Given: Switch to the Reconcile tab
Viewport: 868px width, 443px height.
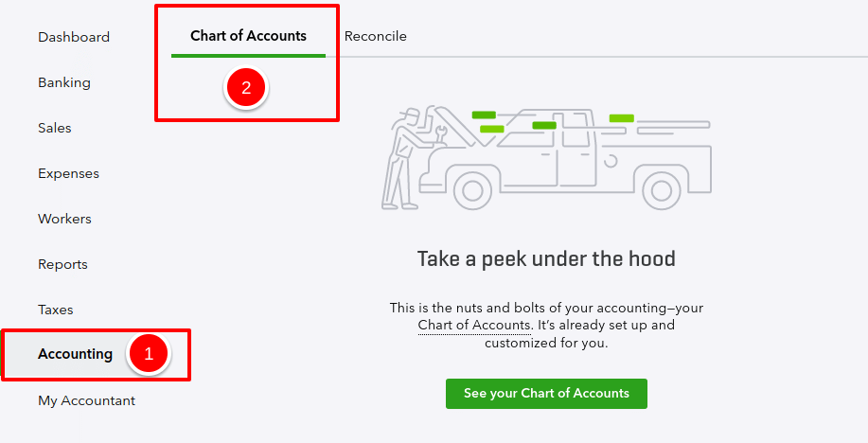Looking at the screenshot, I should 375,36.
